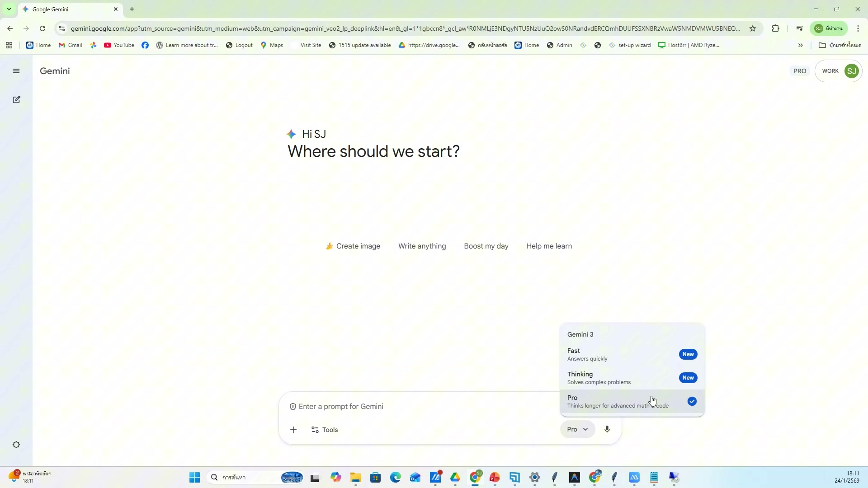Screen dimensions: 868x488
Task: Open the Tools menu in prompt box
Action: 325,430
